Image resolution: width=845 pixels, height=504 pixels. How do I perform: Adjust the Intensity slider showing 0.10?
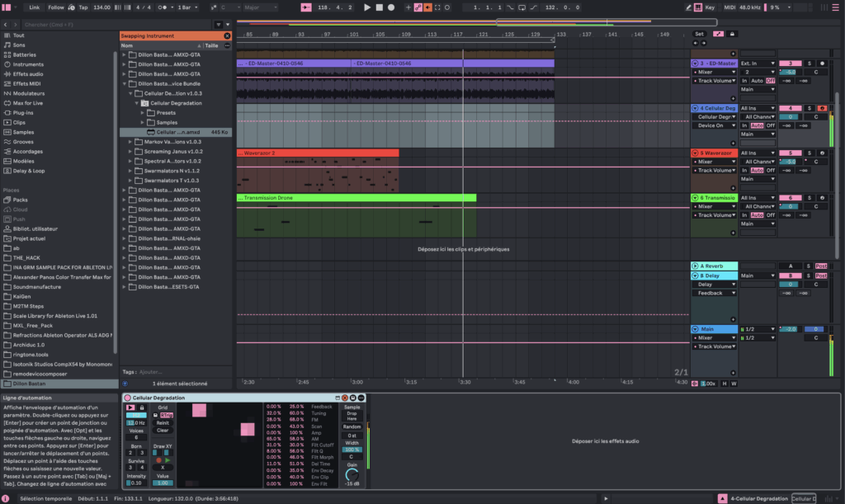136,483
